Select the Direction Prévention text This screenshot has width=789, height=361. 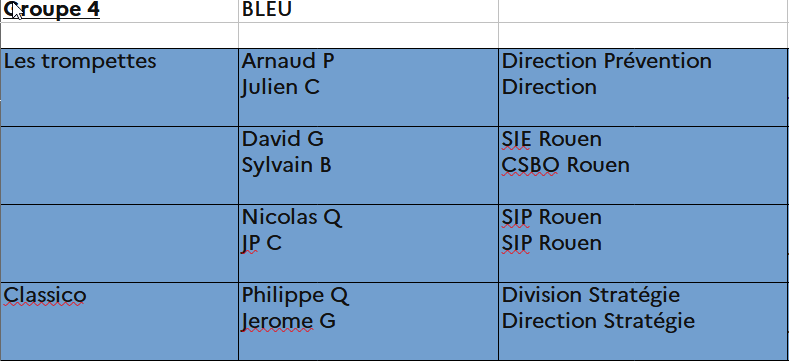(607, 61)
